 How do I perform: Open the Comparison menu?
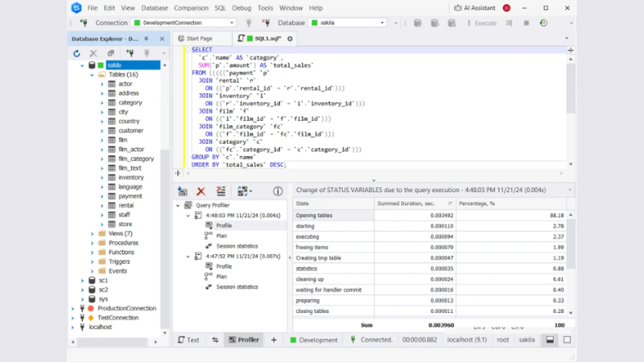[x=192, y=8]
